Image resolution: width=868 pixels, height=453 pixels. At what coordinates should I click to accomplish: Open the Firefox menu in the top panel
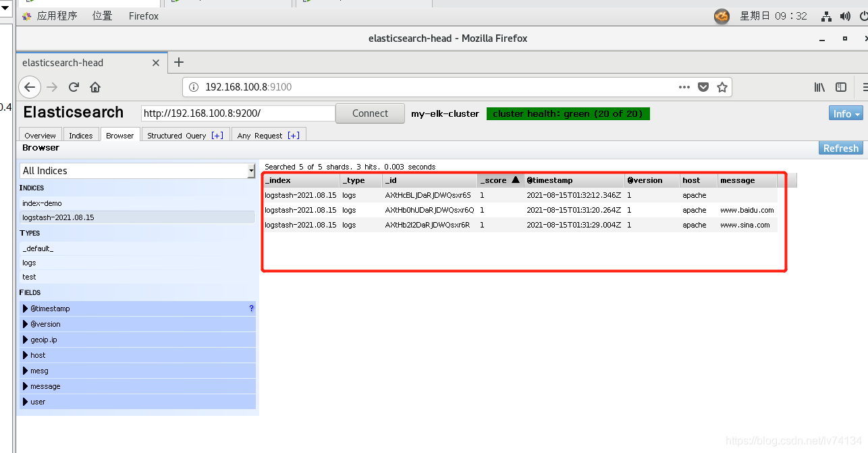(x=144, y=16)
